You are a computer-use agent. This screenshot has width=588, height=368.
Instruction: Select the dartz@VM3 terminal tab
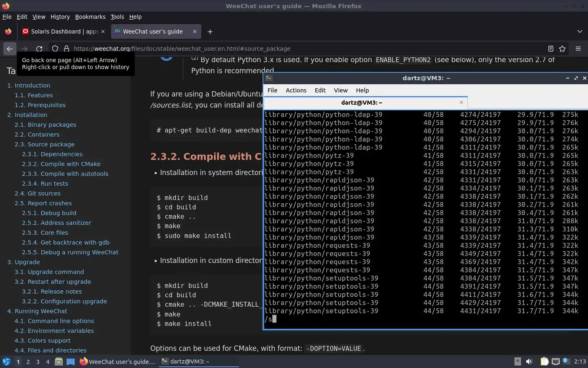click(365, 103)
